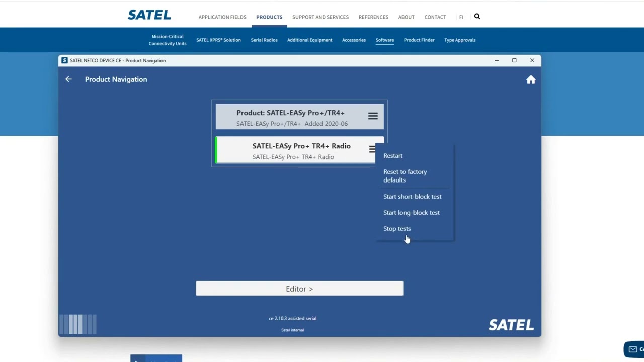Open Software submenu link

pos(385,40)
